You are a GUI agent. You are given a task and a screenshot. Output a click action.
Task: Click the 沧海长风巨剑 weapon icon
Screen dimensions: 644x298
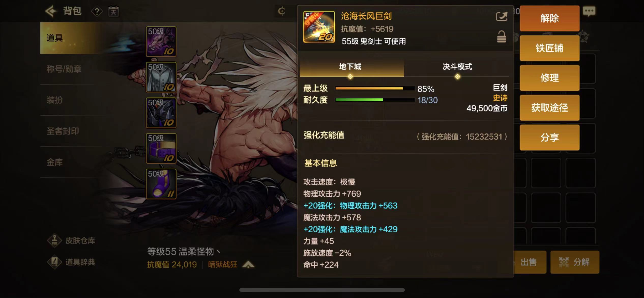point(319,27)
